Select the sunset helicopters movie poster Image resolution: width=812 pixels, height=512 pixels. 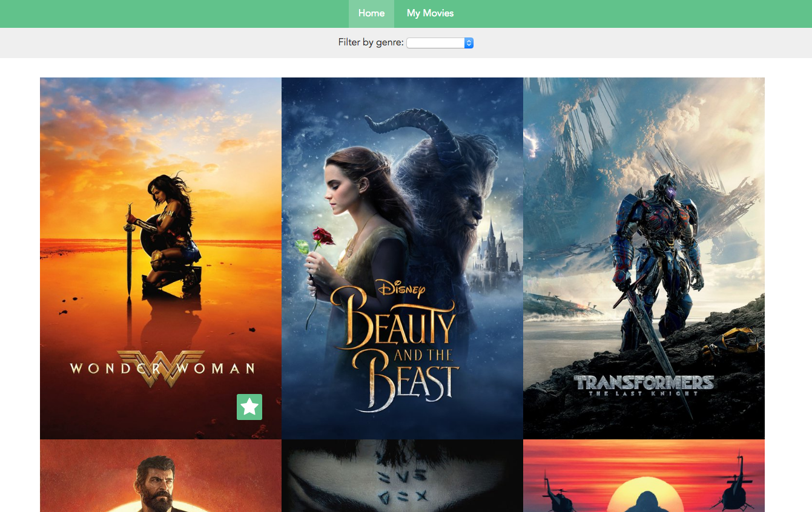point(644,476)
